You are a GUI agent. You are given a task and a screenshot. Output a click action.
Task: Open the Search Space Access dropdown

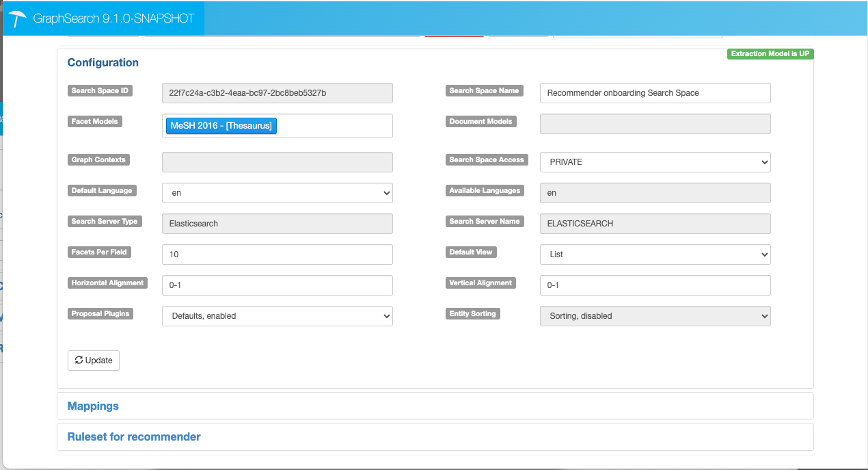tap(655, 162)
